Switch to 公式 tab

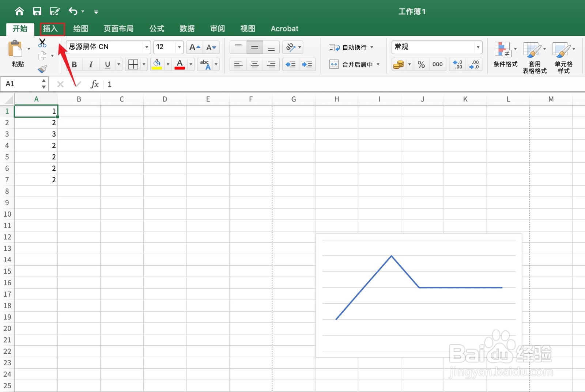157,28
